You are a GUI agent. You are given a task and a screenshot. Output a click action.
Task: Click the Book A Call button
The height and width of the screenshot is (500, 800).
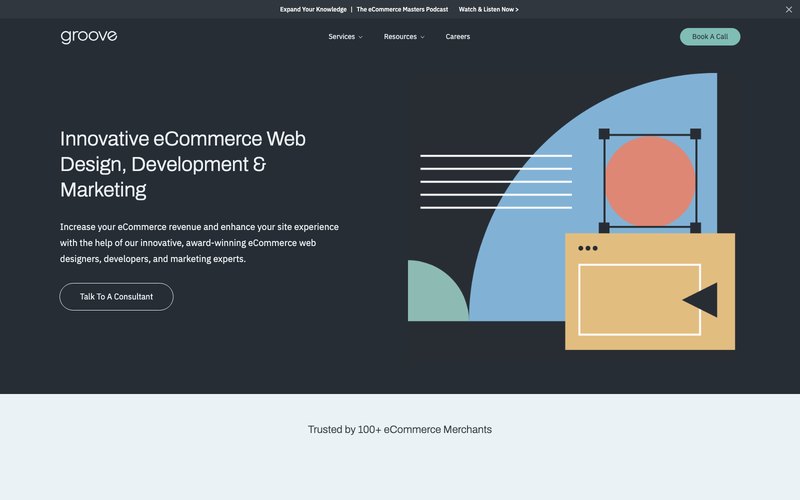tap(710, 37)
